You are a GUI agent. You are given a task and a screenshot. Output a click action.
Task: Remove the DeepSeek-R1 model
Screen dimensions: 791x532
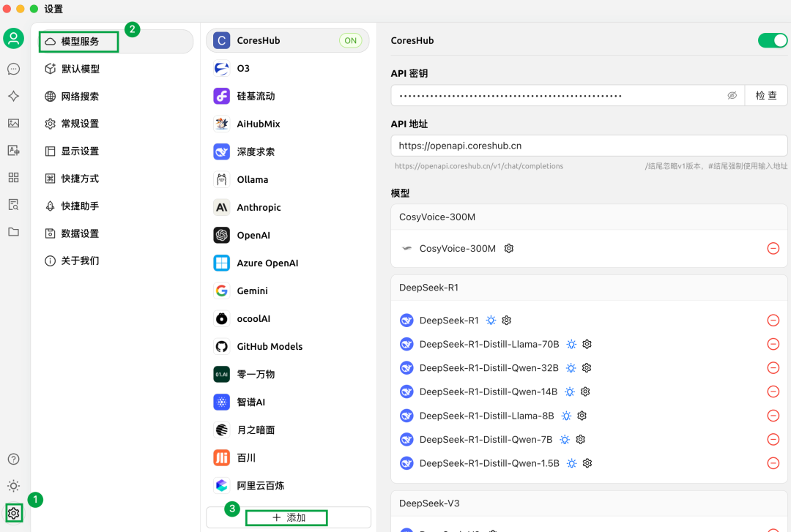point(773,321)
